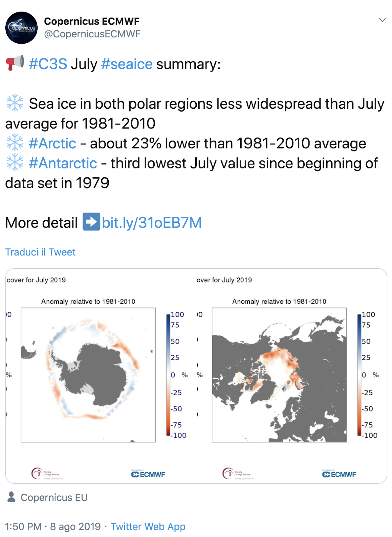Click the #C3S hashtag
Viewport: 392px width, 537px height.
tap(48, 64)
